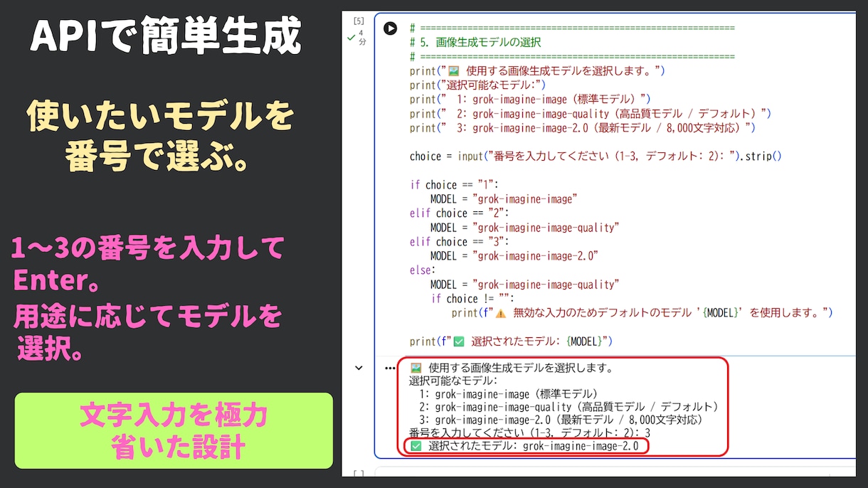The height and width of the screenshot is (488, 868).
Task: Click output line '2: grok-imagine-image-quality (高品質モデル / デフォルト)'
Action: point(568,407)
